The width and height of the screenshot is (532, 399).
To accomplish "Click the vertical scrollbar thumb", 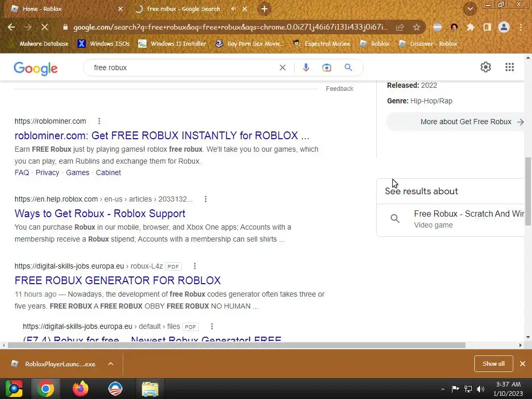I will [x=528, y=191].
